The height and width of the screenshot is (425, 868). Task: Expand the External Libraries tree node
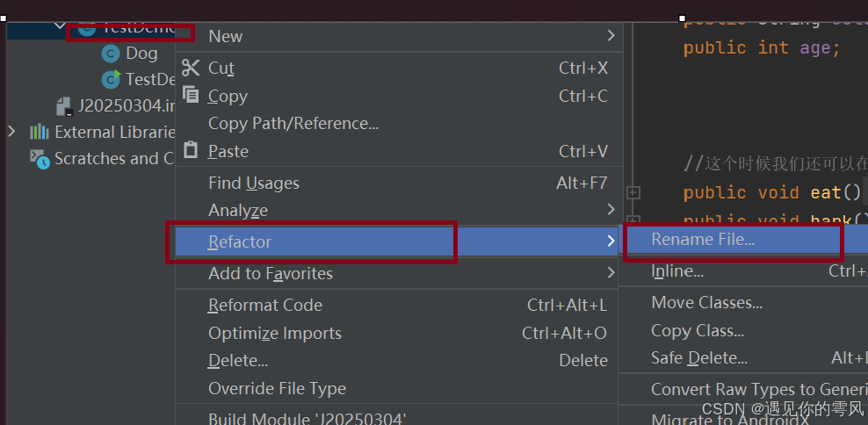coord(11,132)
